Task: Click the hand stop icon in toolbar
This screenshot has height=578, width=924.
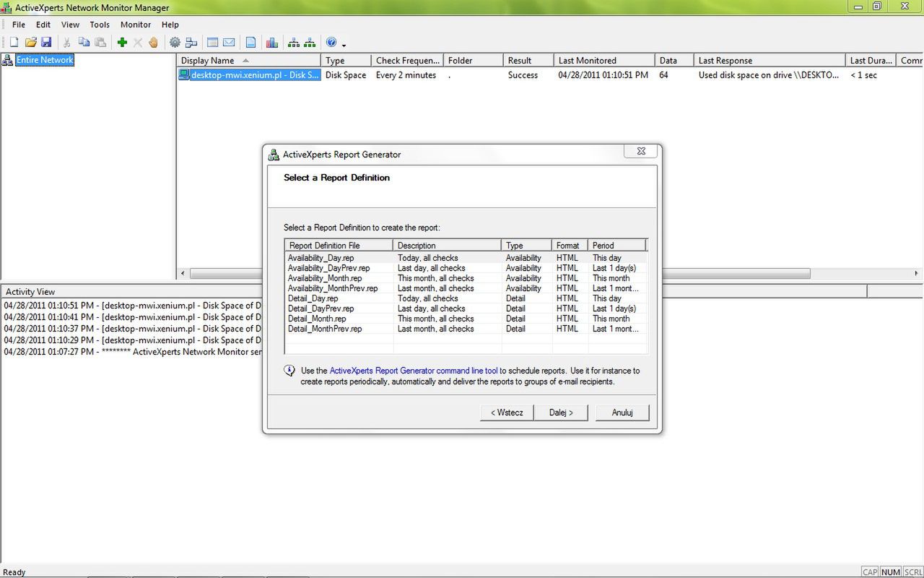Action: point(154,43)
